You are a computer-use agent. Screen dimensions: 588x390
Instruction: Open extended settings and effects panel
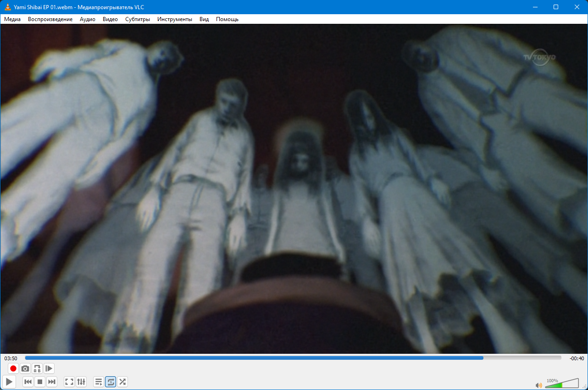pos(81,382)
